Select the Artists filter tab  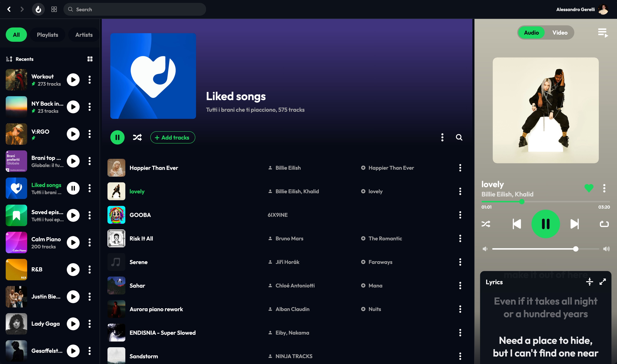(84, 35)
